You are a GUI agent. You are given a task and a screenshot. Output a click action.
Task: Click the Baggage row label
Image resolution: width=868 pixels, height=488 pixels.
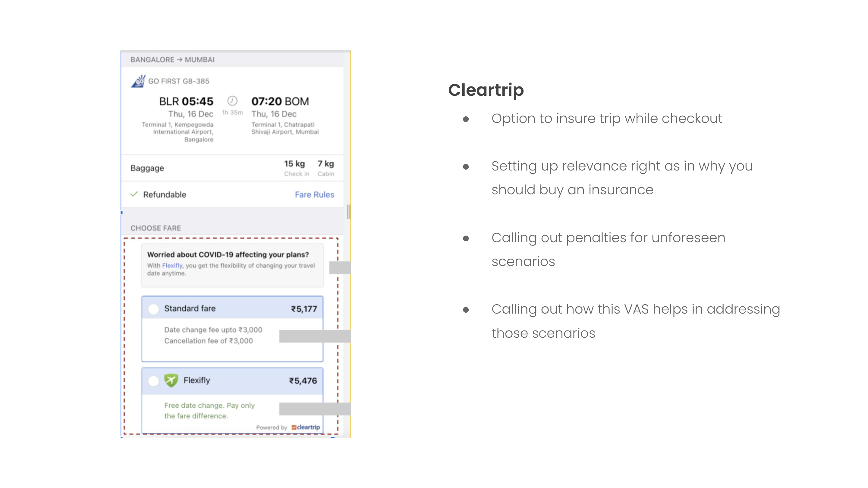click(147, 168)
